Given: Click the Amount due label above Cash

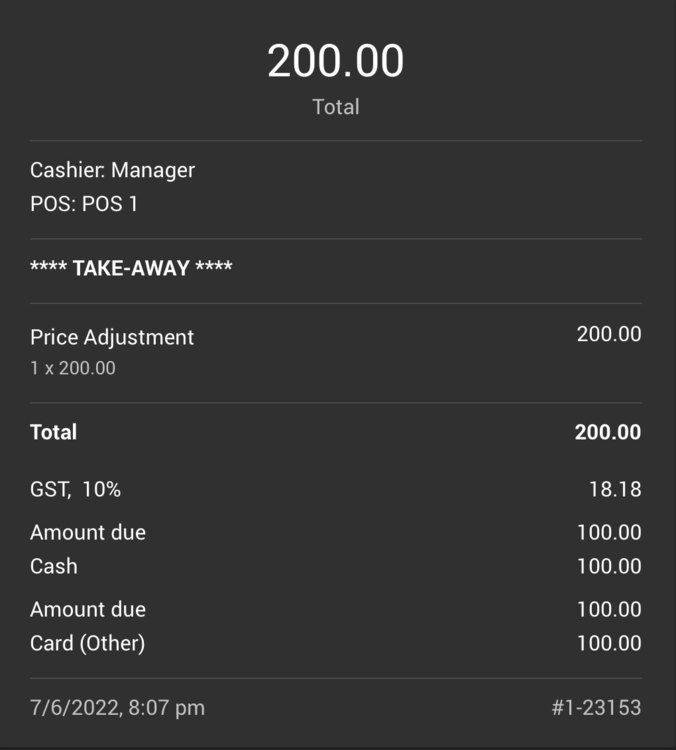Looking at the screenshot, I should pyautogui.click(x=88, y=533).
